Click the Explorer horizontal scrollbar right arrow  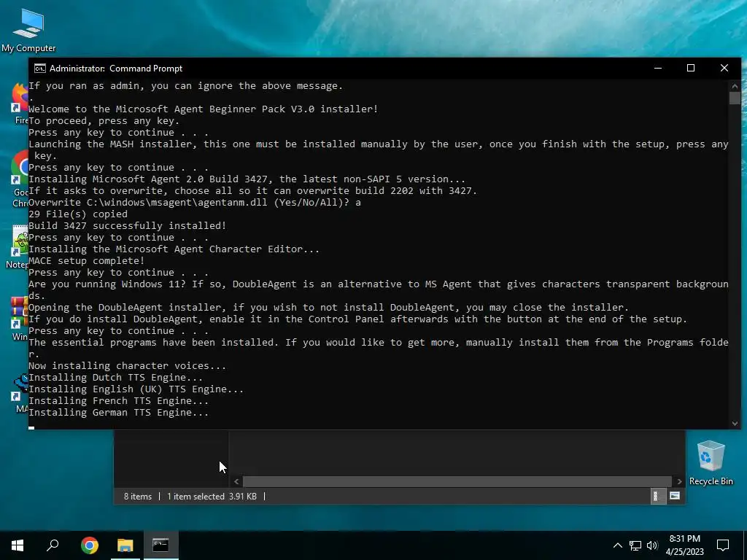[680, 481]
